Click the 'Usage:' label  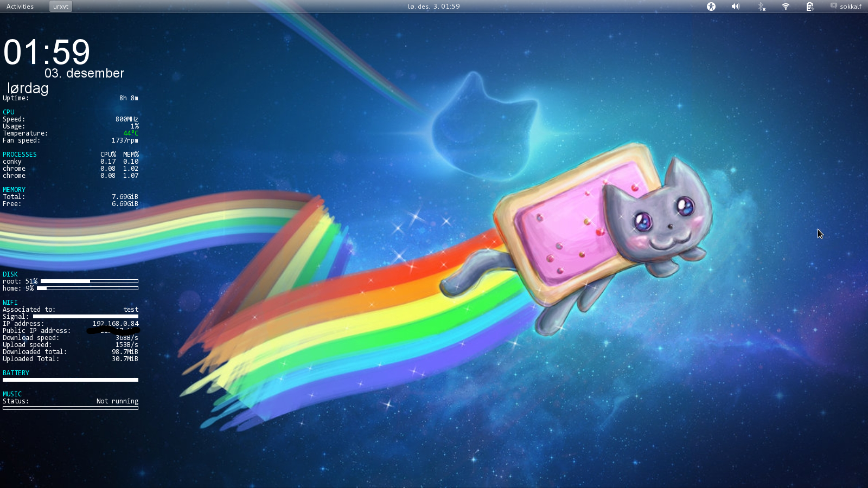point(14,126)
